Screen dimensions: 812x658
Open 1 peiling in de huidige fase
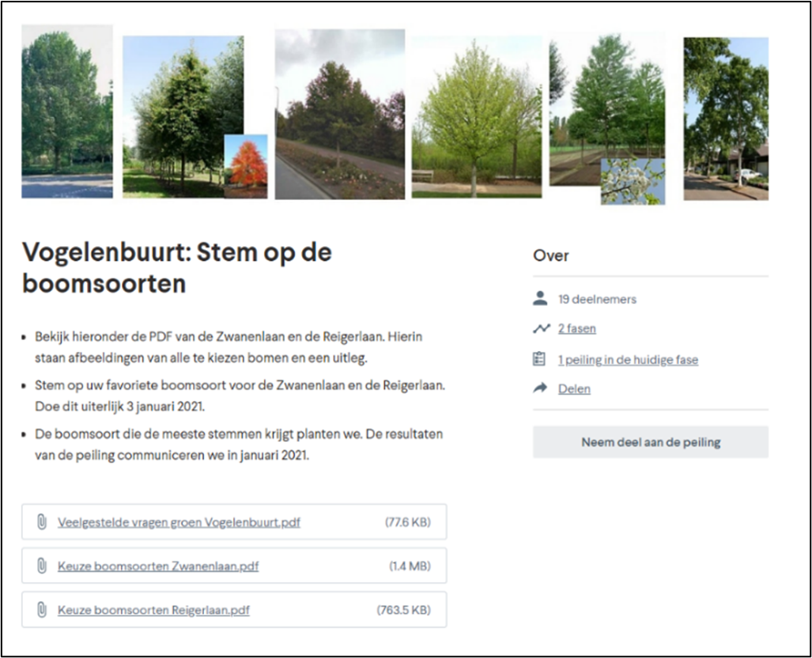pos(628,359)
